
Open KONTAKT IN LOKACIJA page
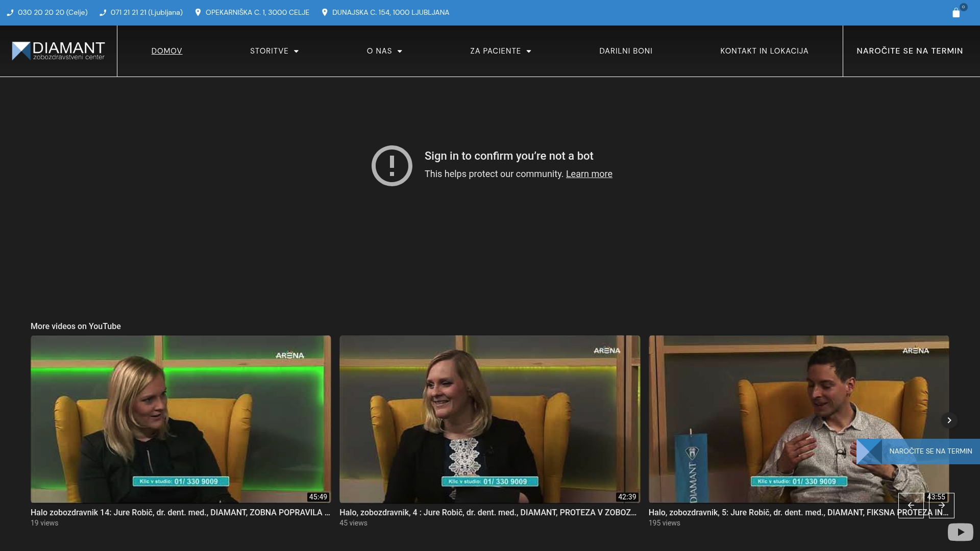[x=764, y=51]
